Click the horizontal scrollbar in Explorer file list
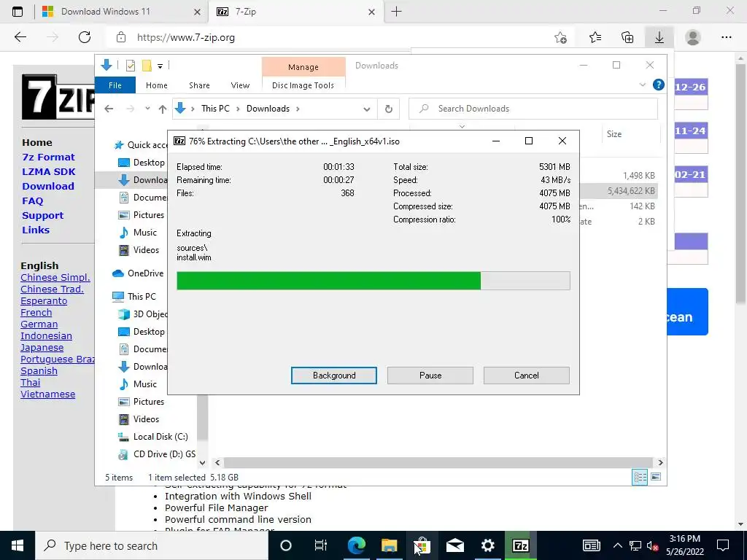Screen dimensions: 747x560 click(438, 462)
